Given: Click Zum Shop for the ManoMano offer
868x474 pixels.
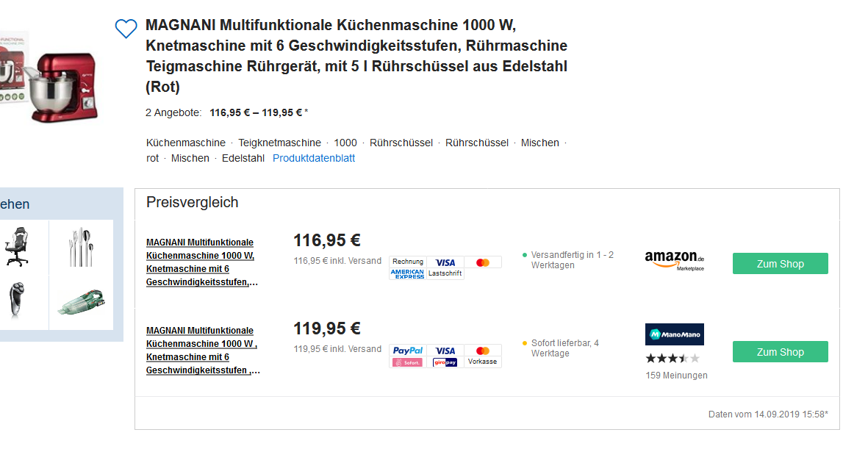Looking at the screenshot, I should (780, 352).
